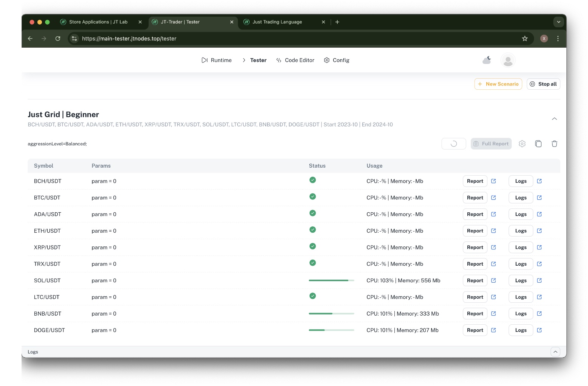588x386 pixels.
Task: Click LTC/USDT completed status checkmark
Action: pos(313,296)
